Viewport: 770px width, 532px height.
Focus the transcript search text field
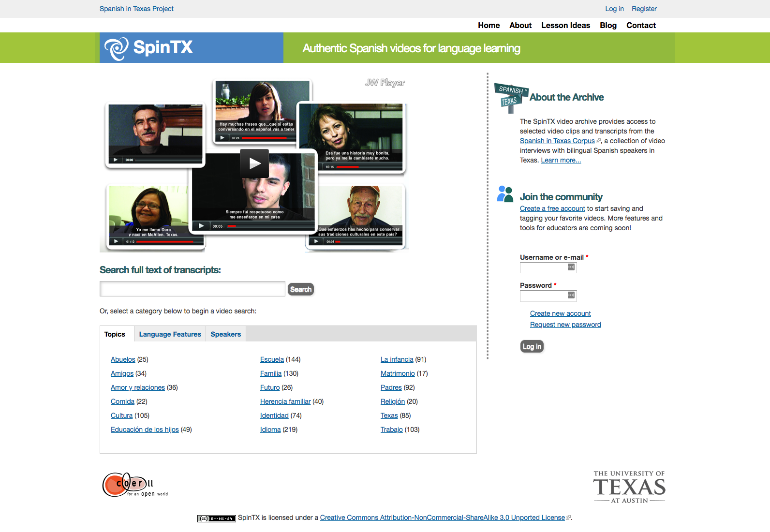[192, 289]
